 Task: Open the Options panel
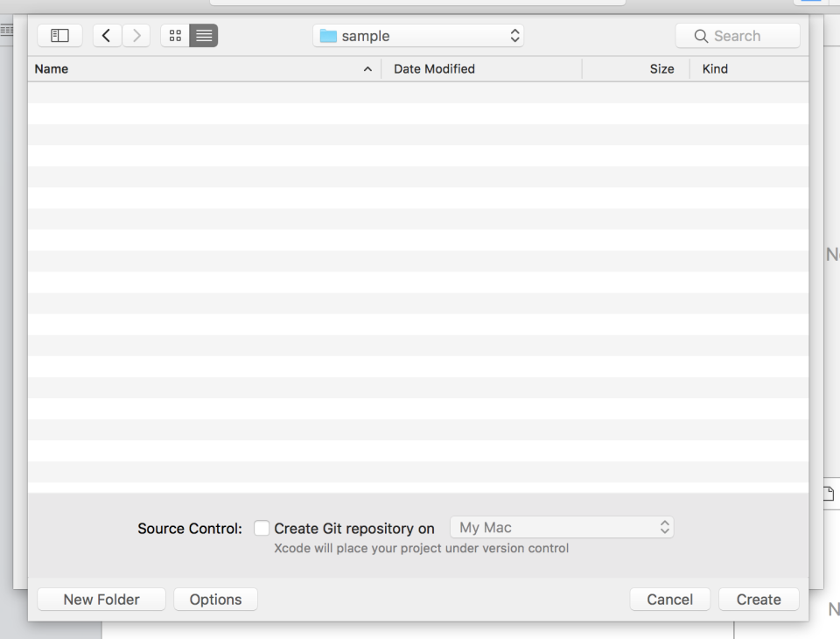pyautogui.click(x=215, y=599)
